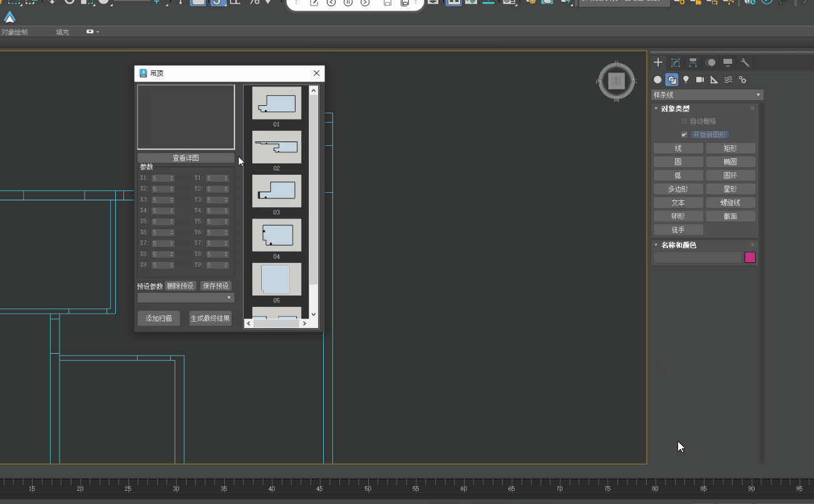Screen dimensions: 814x504
Task: Click the thumbnail list scroll right arrow
Action: [x=304, y=324]
